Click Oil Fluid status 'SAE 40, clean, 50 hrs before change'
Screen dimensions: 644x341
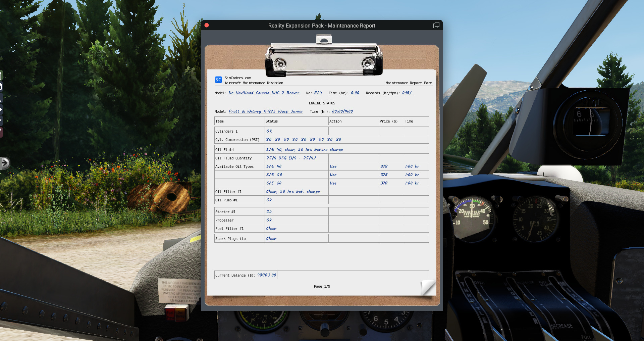(x=305, y=150)
